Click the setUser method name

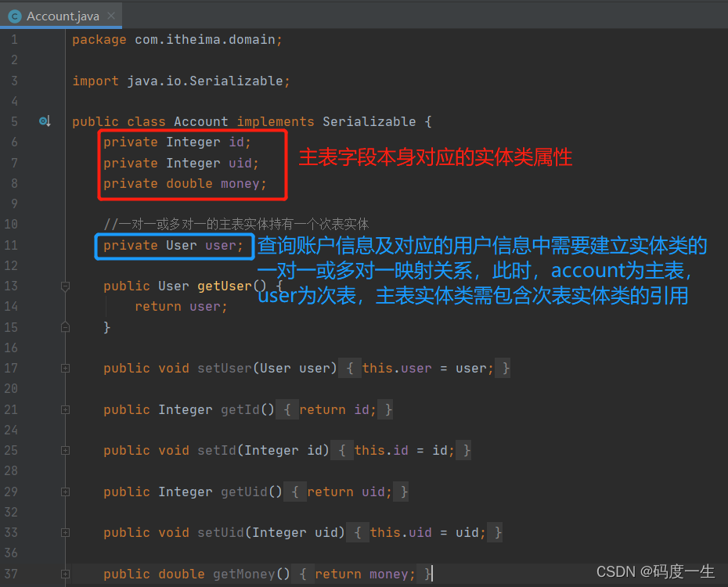pyautogui.click(x=225, y=369)
